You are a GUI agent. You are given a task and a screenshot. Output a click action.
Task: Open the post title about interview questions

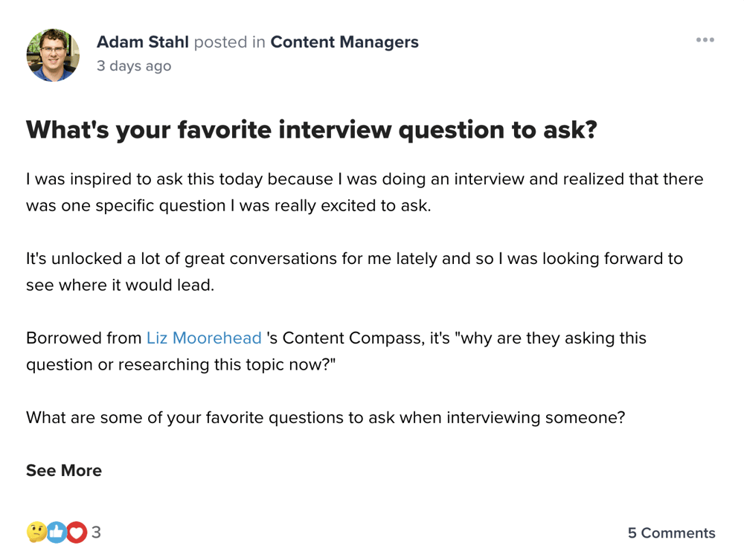[x=312, y=130]
